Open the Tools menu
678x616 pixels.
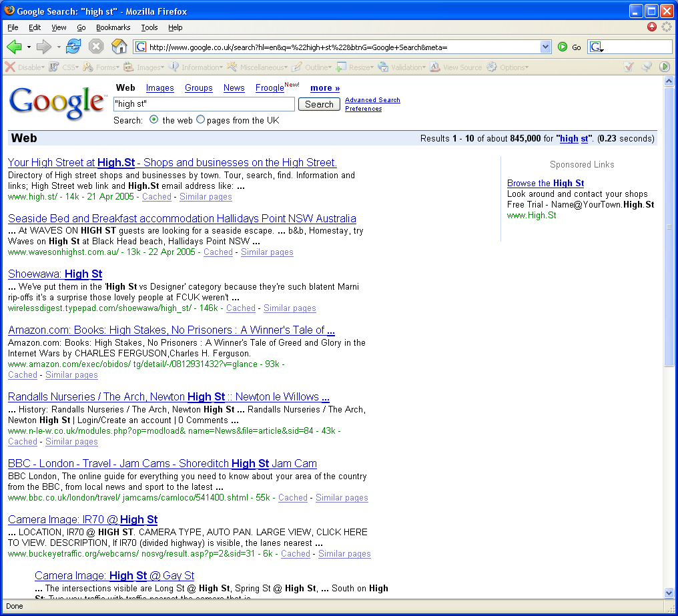(x=149, y=27)
